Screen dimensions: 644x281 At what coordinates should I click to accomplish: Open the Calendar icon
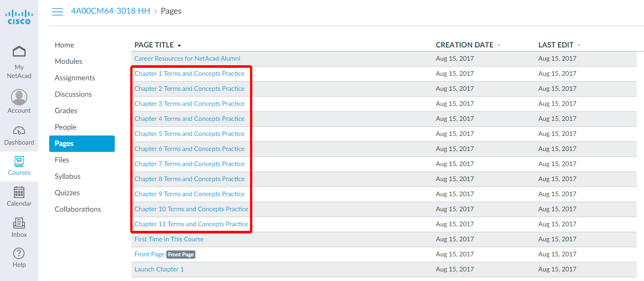tap(19, 192)
